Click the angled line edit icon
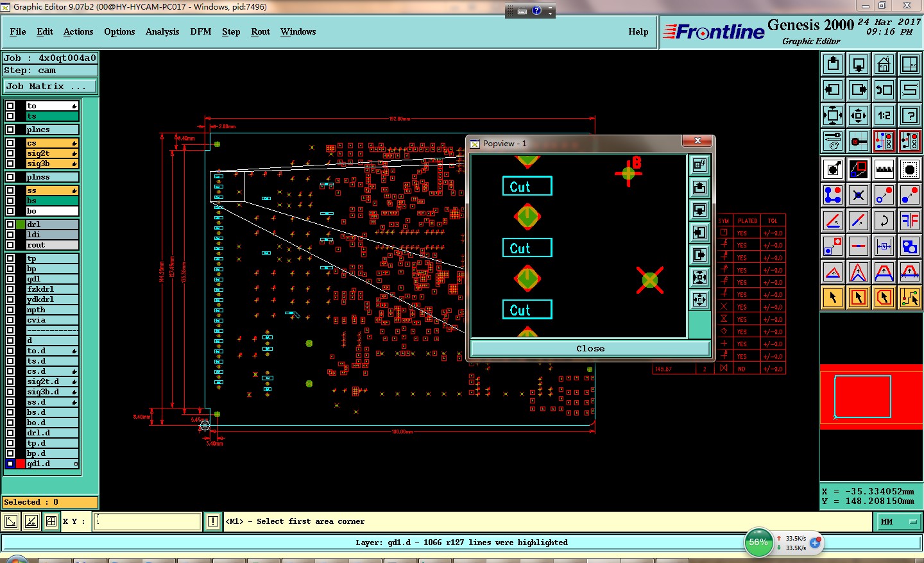Viewport: 924px width, 563px height. pos(833,221)
